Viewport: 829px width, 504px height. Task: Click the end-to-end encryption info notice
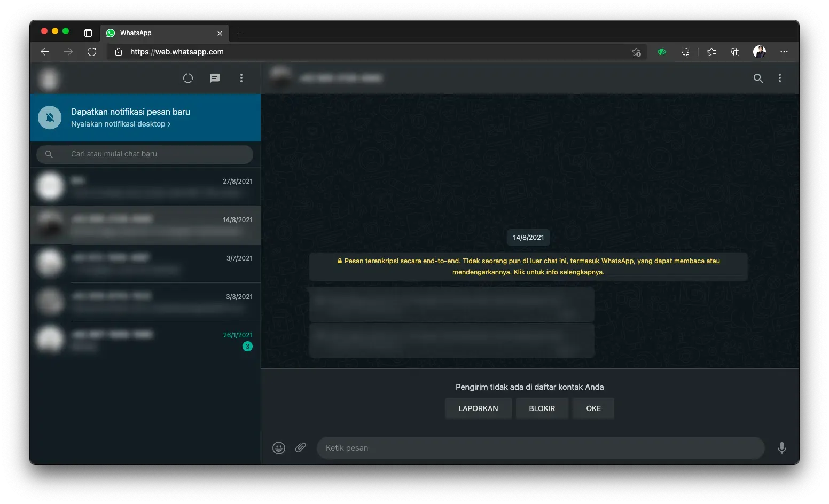click(528, 266)
